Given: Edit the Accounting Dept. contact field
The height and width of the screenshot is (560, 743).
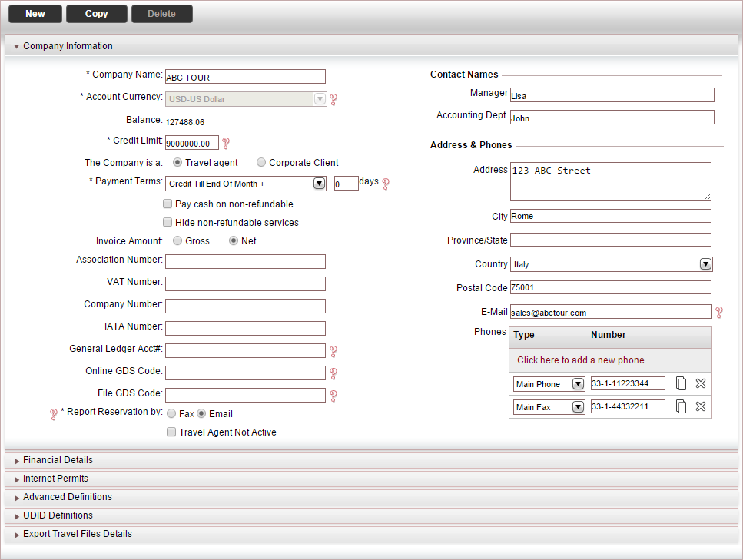Looking at the screenshot, I should (x=612, y=117).
